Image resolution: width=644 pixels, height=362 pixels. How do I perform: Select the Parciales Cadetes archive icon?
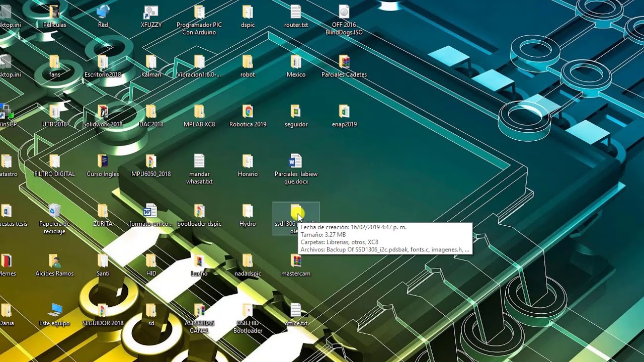pos(344,62)
